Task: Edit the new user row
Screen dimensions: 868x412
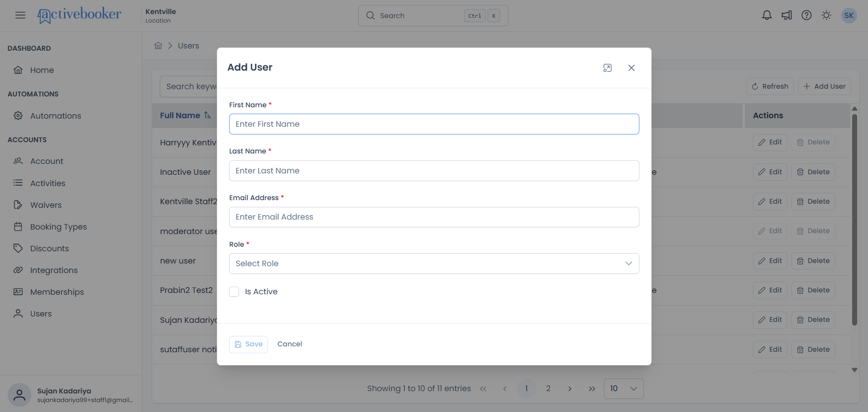Action: pos(770,261)
